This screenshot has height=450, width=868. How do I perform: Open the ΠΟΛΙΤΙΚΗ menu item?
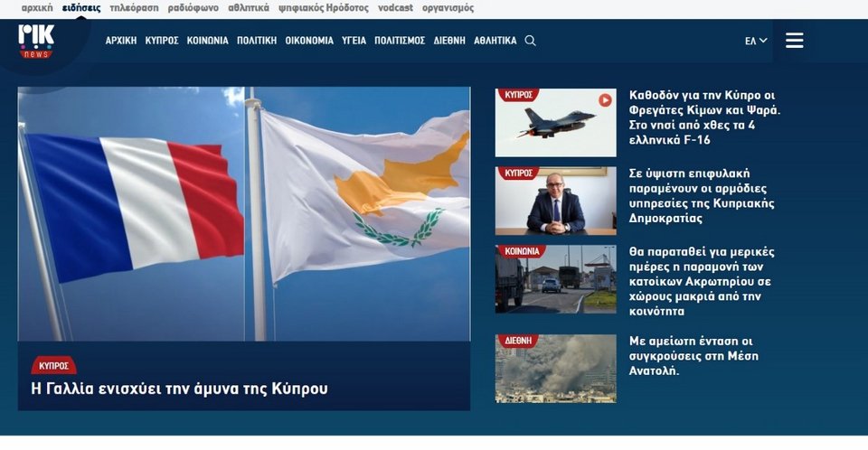(257, 41)
